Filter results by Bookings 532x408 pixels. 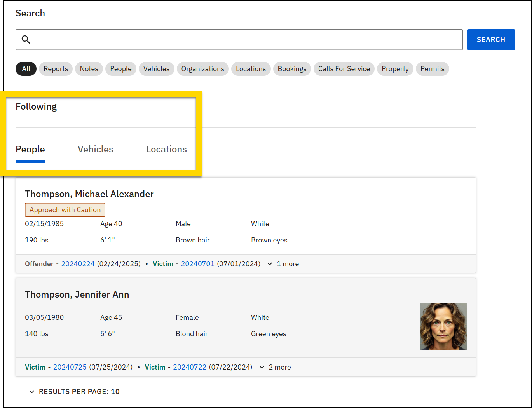point(292,69)
